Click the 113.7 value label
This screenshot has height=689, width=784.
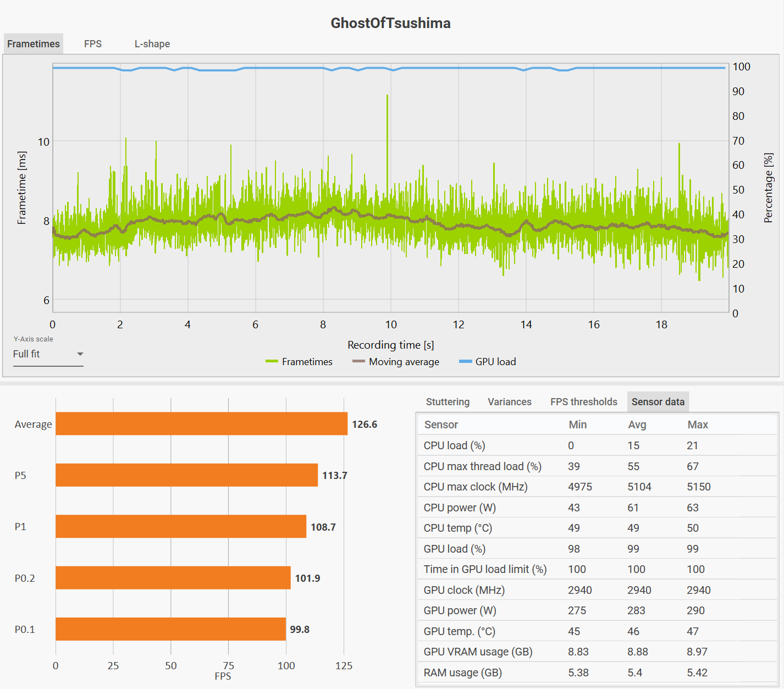point(335,476)
